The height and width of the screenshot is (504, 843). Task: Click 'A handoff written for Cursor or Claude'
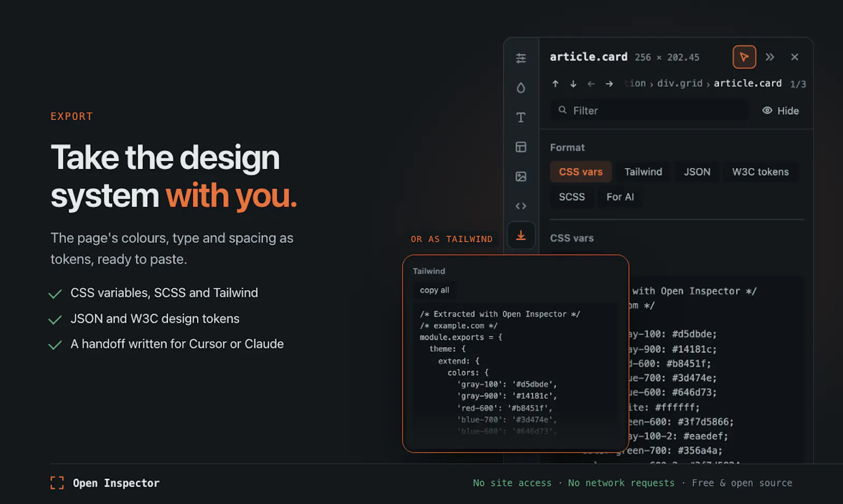click(177, 344)
